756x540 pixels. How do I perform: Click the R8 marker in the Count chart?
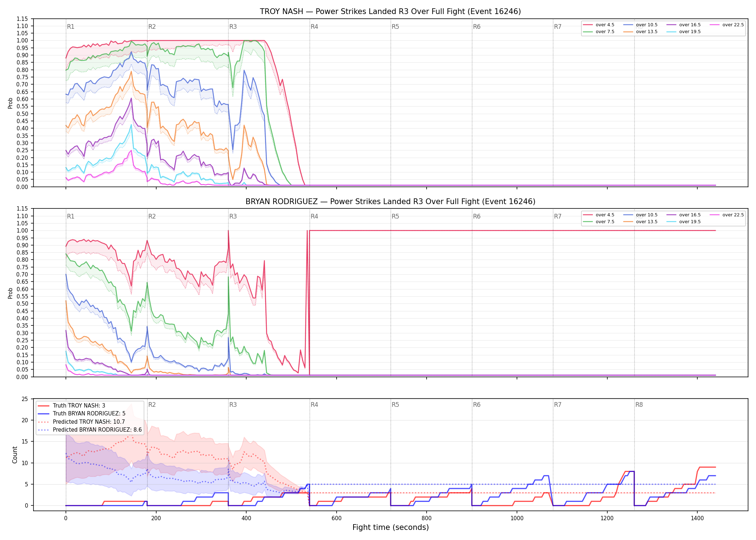tap(639, 405)
